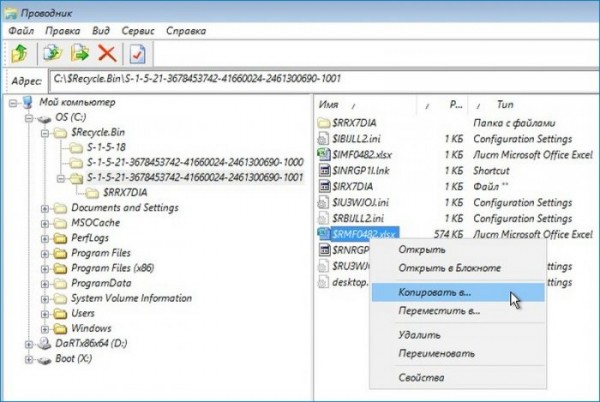Screen dimensions: 600x402
Task: Click the $INRGP1I.lnk shortcut file icon
Action: pos(324,170)
